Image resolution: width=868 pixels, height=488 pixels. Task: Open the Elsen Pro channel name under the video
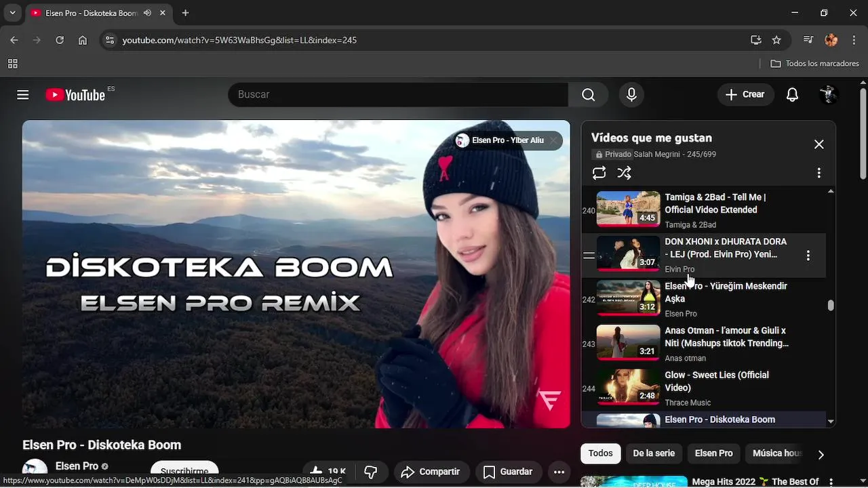pyautogui.click(x=77, y=466)
